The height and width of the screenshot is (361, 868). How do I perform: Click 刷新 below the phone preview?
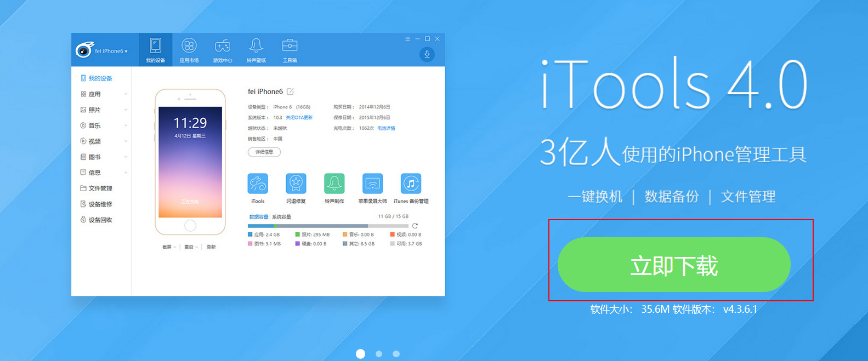tap(211, 247)
